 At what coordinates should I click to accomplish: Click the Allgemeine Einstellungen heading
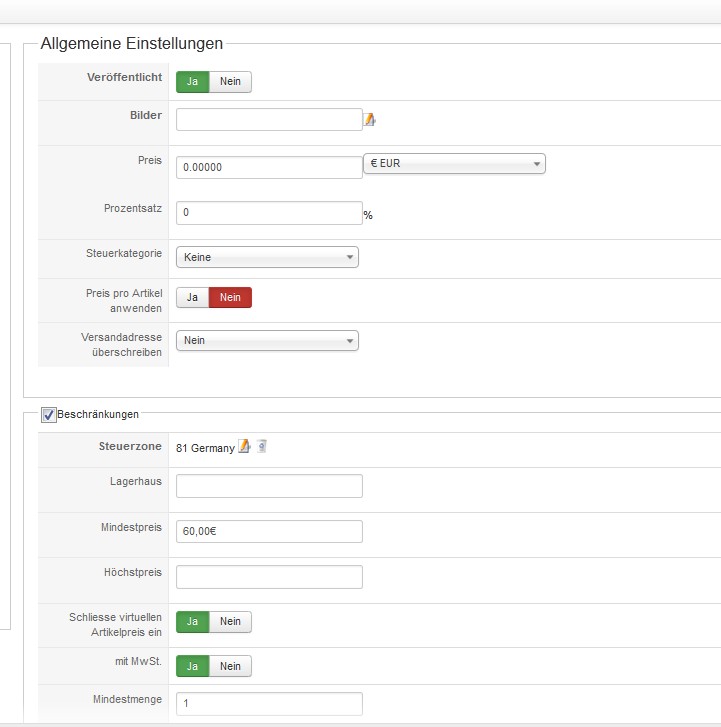point(132,44)
